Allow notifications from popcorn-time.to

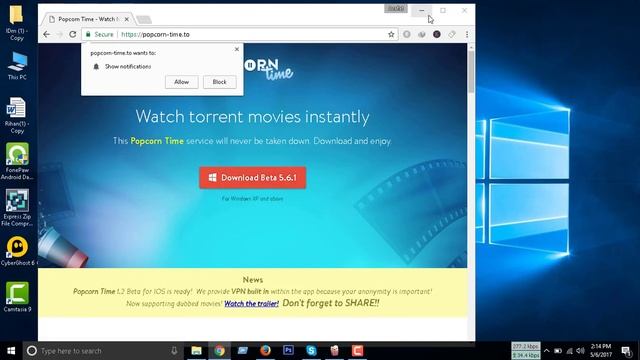(182, 82)
